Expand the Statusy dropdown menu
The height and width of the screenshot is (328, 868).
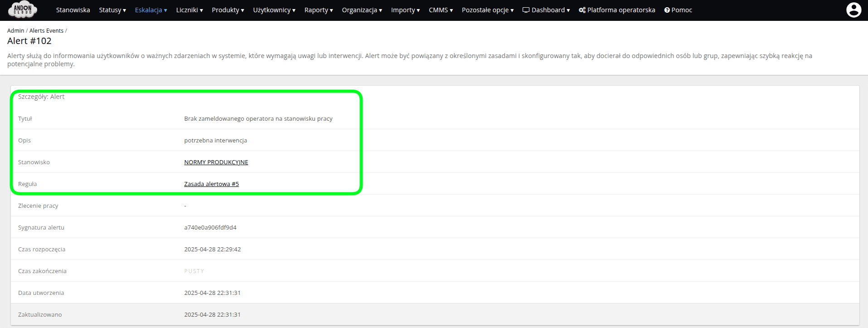click(x=112, y=10)
